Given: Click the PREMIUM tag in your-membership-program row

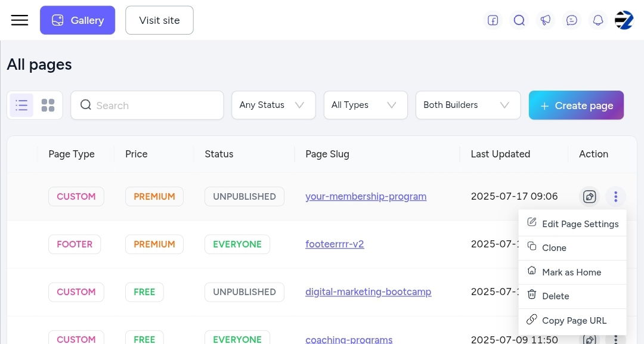Looking at the screenshot, I should (x=154, y=197).
